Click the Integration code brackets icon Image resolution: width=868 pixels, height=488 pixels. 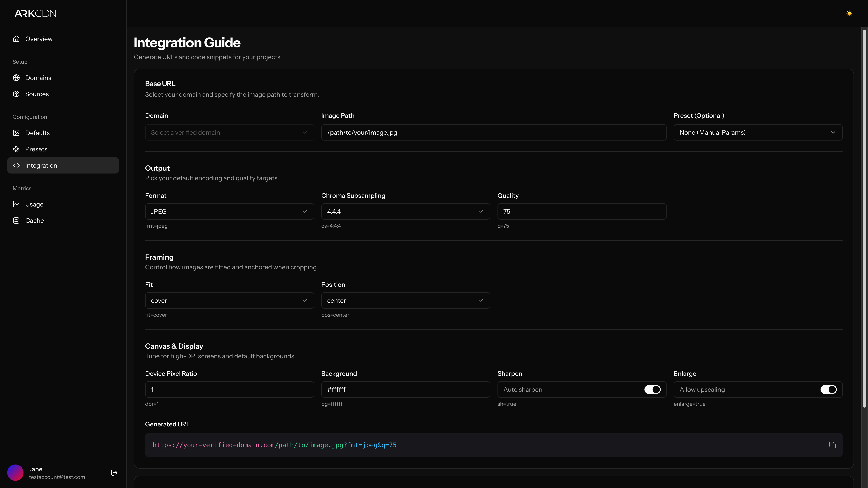point(16,165)
